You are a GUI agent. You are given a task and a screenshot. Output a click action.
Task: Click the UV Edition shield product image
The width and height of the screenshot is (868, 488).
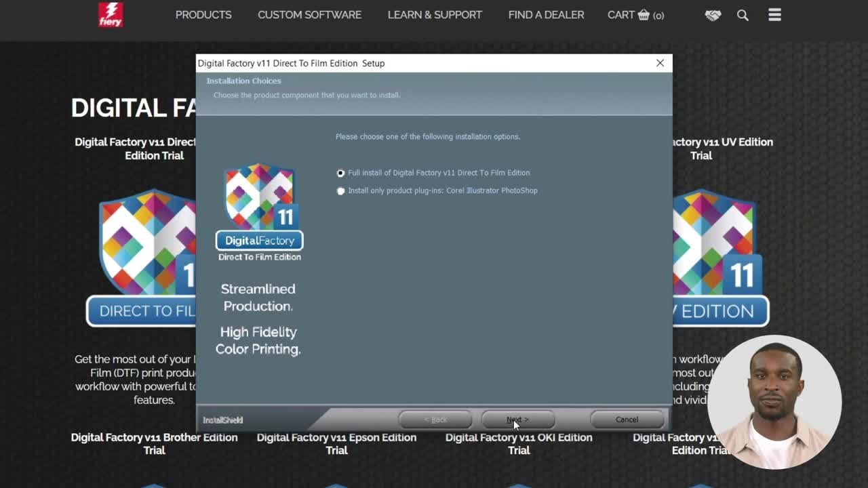click(x=721, y=258)
